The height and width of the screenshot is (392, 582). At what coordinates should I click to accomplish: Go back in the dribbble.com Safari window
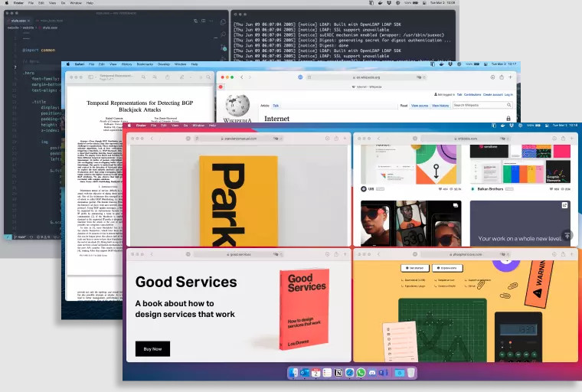point(378,139)
